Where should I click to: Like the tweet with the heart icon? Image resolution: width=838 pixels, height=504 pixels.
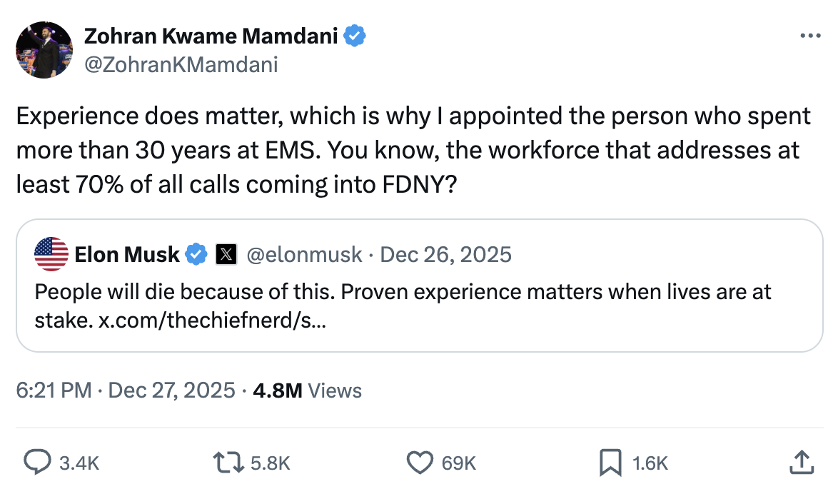(x=420, y=463)
